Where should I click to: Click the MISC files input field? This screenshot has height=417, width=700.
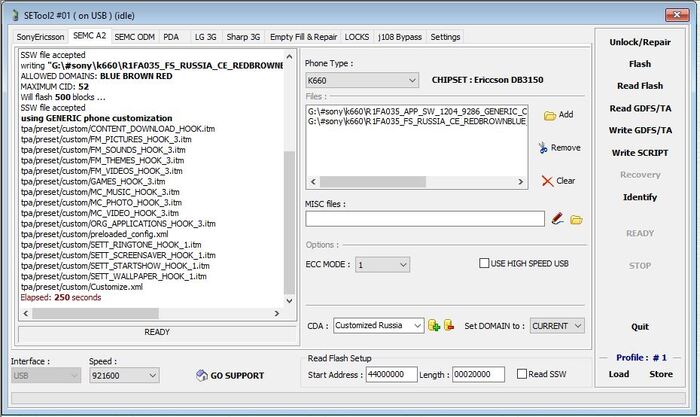pos(425,219)
